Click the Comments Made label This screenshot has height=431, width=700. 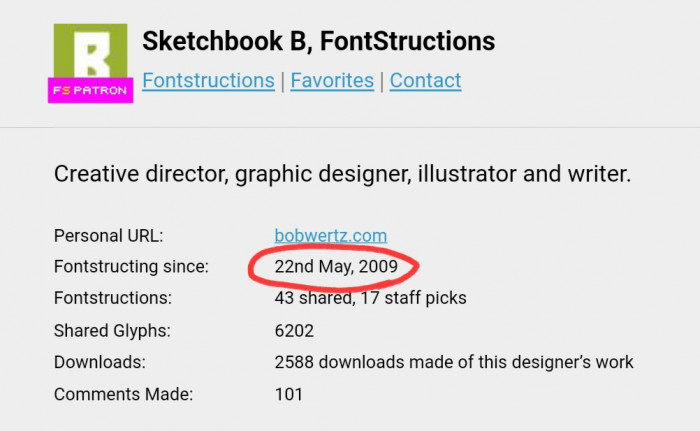coord(123,394)
